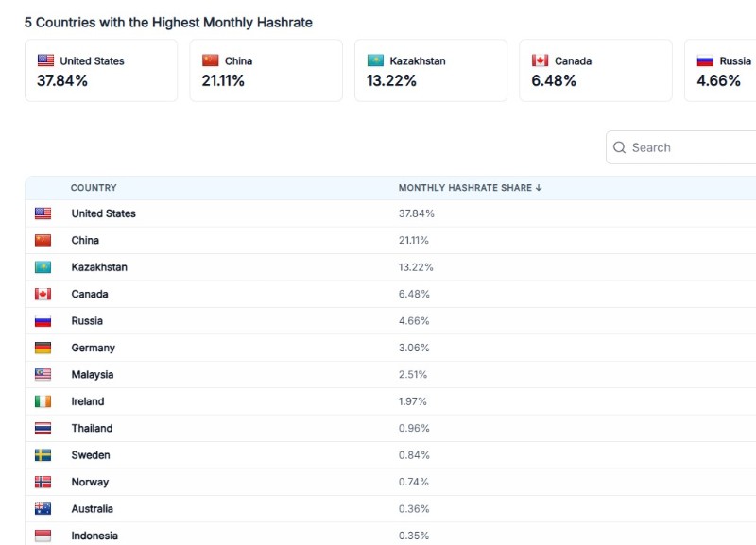Select Thailand in the country table

(x=92, y=429)
